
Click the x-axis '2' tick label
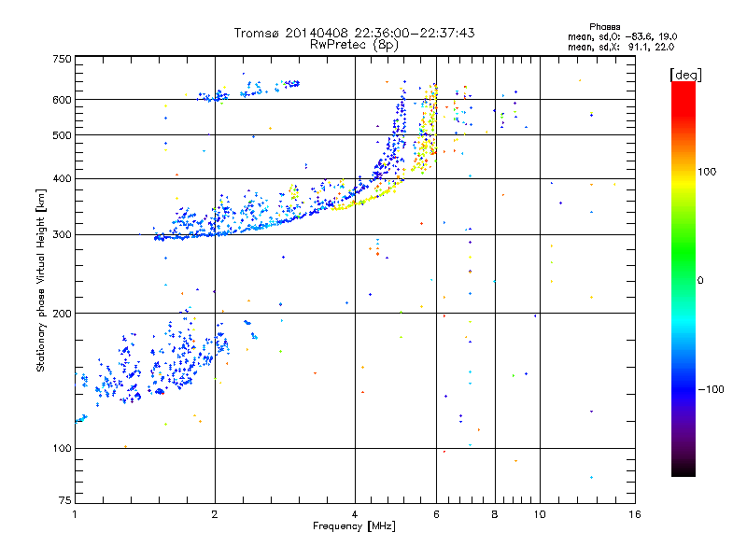pos(215,514)
